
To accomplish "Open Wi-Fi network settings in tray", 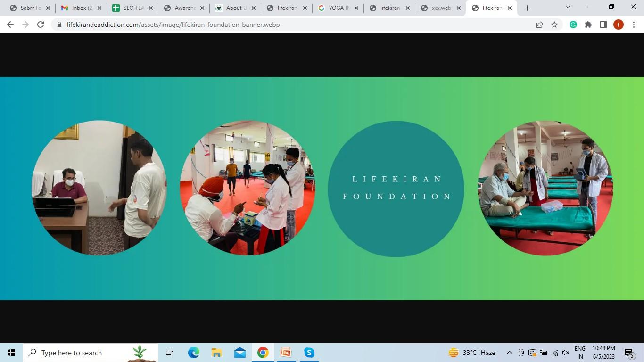I will click(x=555, y=353).
